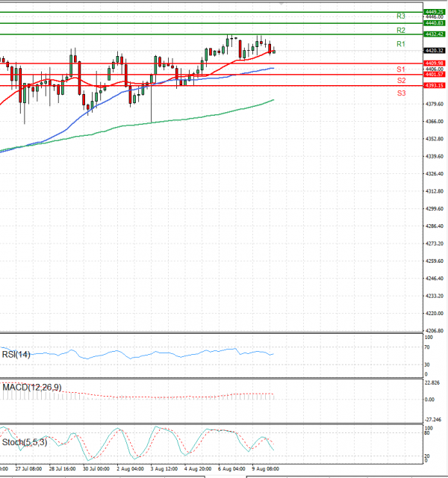Select the red price tag 4409.98

(435, 63)
